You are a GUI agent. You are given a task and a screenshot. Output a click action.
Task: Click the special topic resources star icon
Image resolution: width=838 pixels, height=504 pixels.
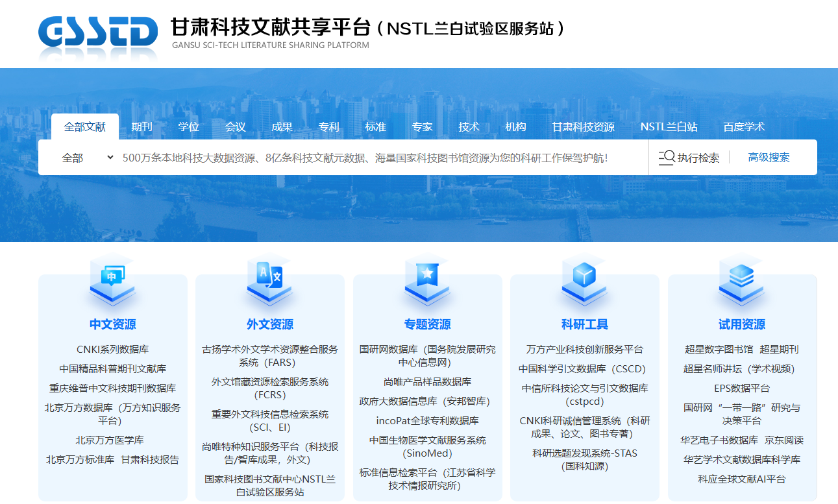tap(427, 278)
